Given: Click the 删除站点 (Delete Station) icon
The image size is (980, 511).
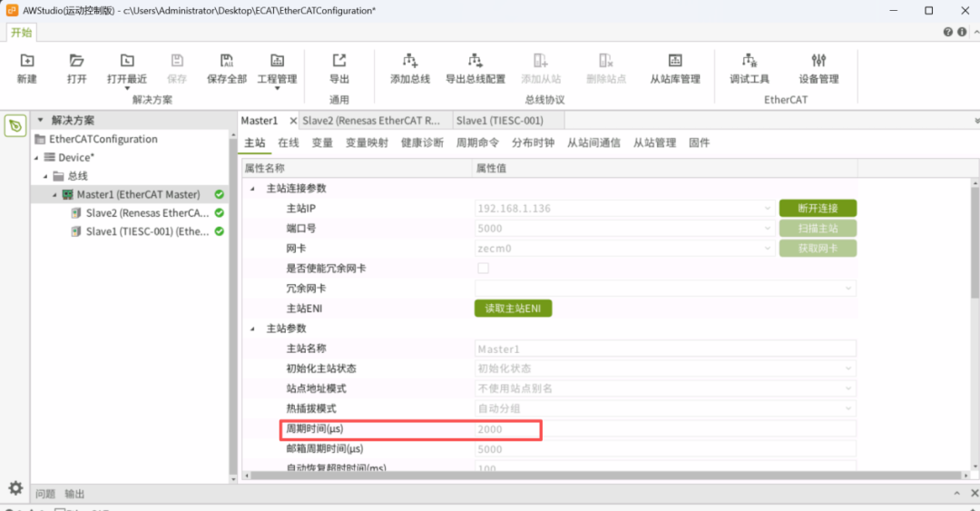Looking at the screenshot, I should (606, 61).
